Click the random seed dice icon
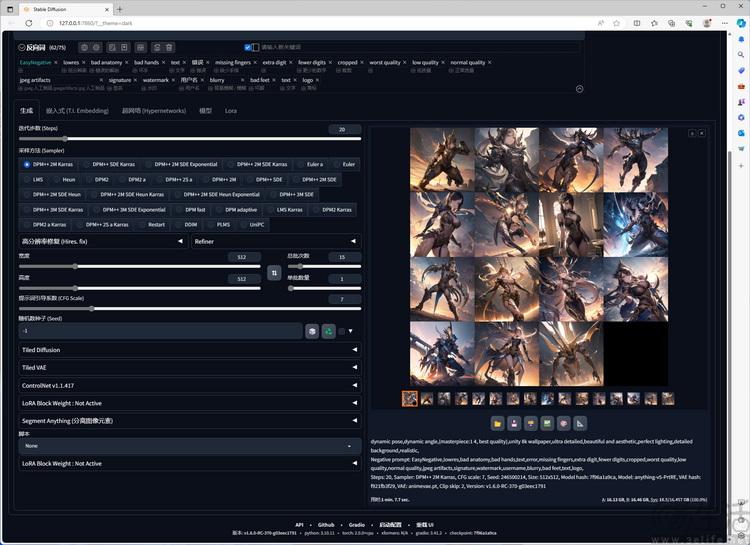 pos(313,331)
